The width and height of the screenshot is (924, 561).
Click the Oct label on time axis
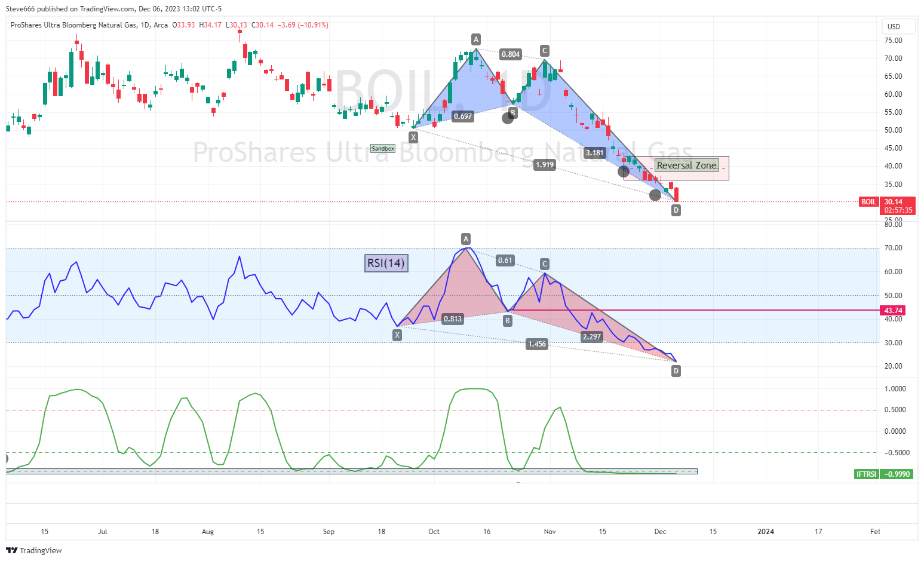click(x=434, y=532)
